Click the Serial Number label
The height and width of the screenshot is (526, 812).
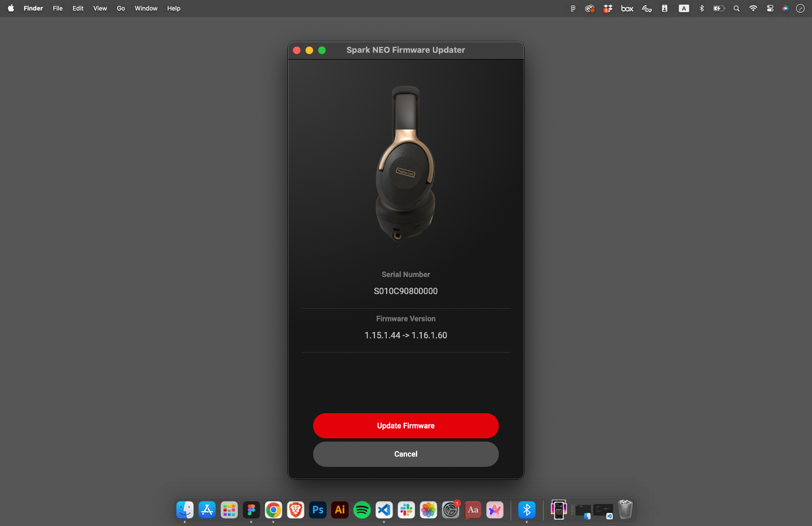pos(405,274)
